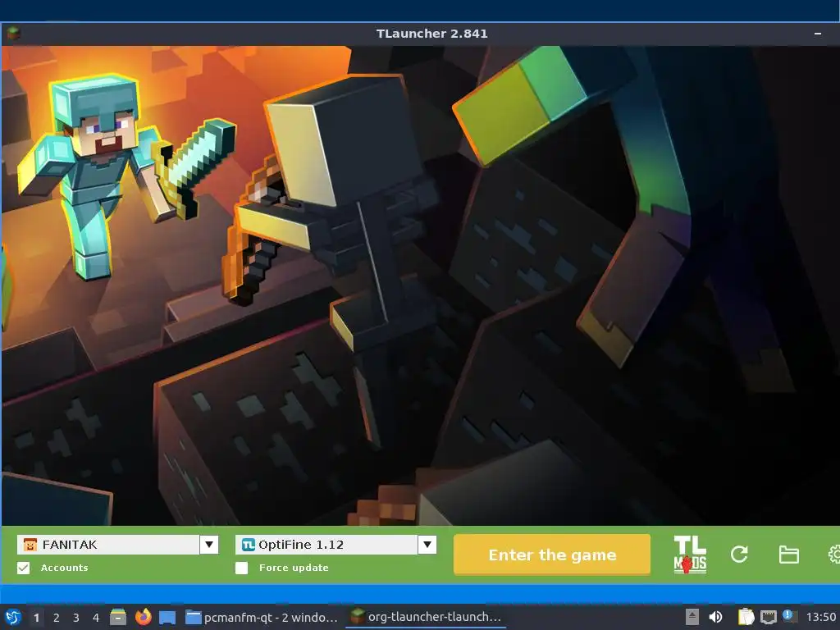
Task: Click the FANITAK account name field
Action: (x=109, y=545)
